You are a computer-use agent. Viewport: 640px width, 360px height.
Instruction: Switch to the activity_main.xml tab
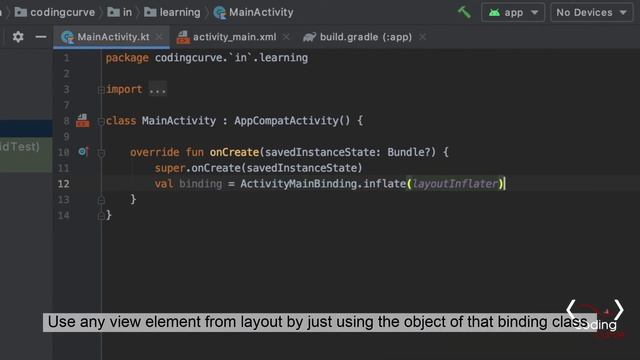click(234, 37)
